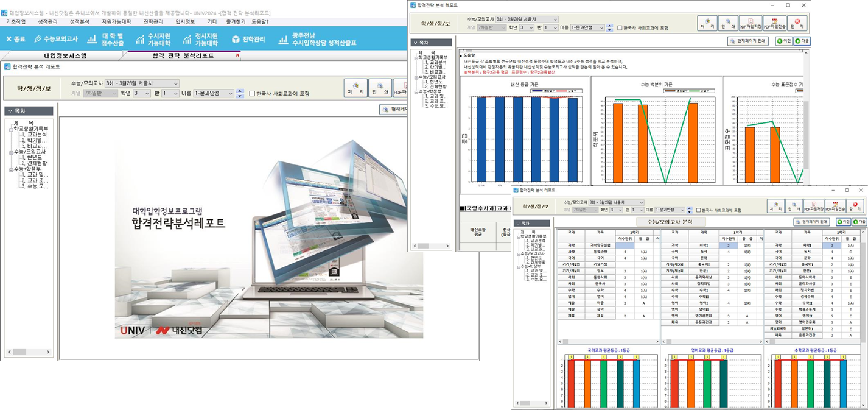Open 수시지원 가능대학 toolbar item
The width and height of the screenshot is (868, 410).
(153, 39)
